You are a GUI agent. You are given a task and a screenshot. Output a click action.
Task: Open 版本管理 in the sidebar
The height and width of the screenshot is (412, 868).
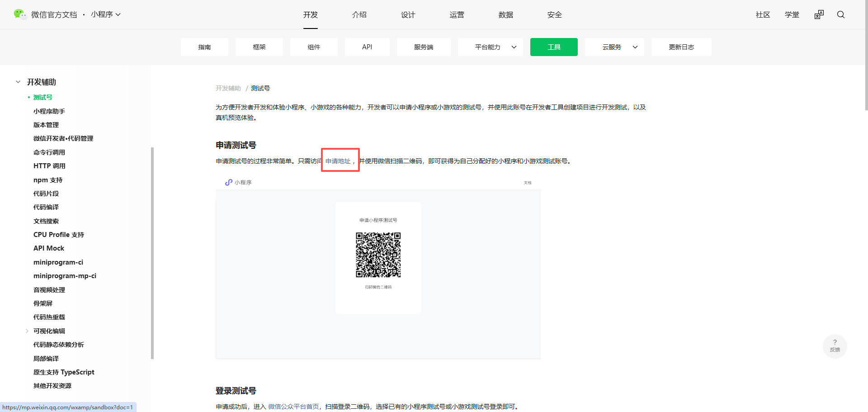pyautogui.click(x=46, y=125)
